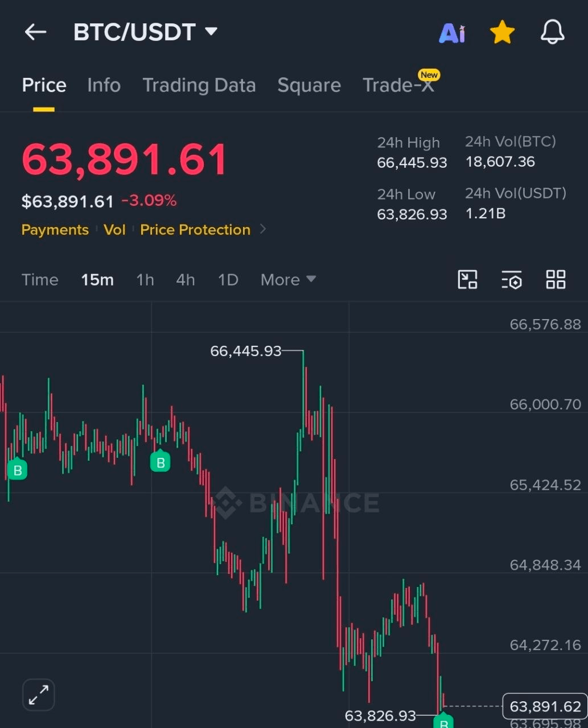
Task: Expand the Price Protection tags chevron
Action: [x=262, y=229]
